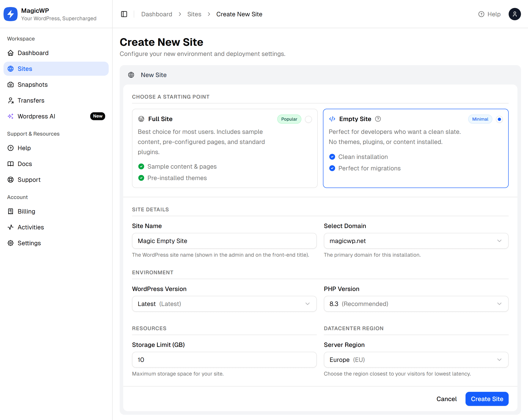Click the Billing receipt icon

(11, 211)
